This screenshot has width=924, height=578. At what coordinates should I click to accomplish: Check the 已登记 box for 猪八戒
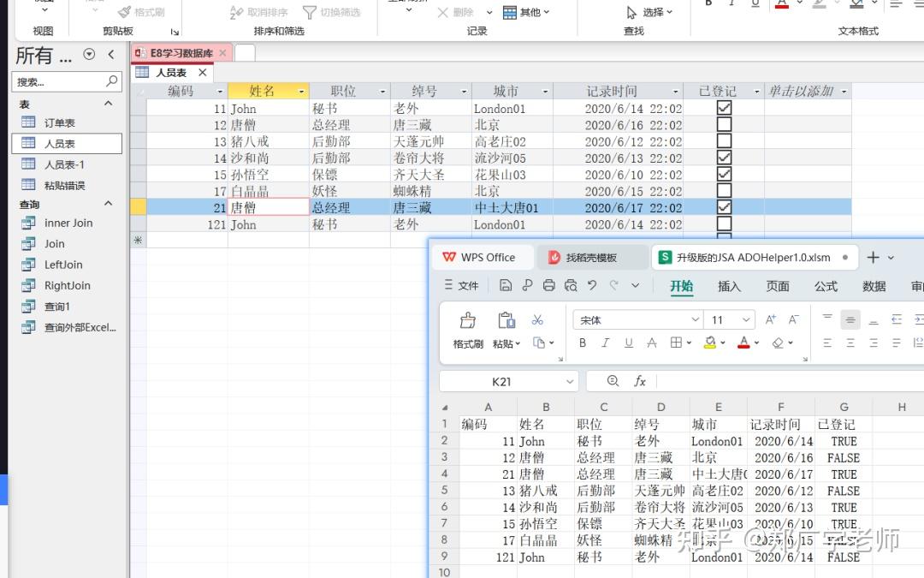click(724, 141)
